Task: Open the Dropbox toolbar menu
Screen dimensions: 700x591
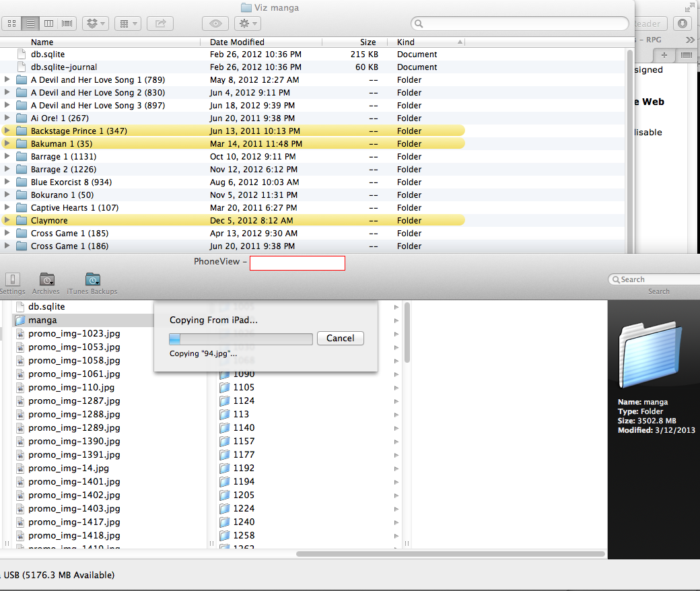Action: [95, 24]
